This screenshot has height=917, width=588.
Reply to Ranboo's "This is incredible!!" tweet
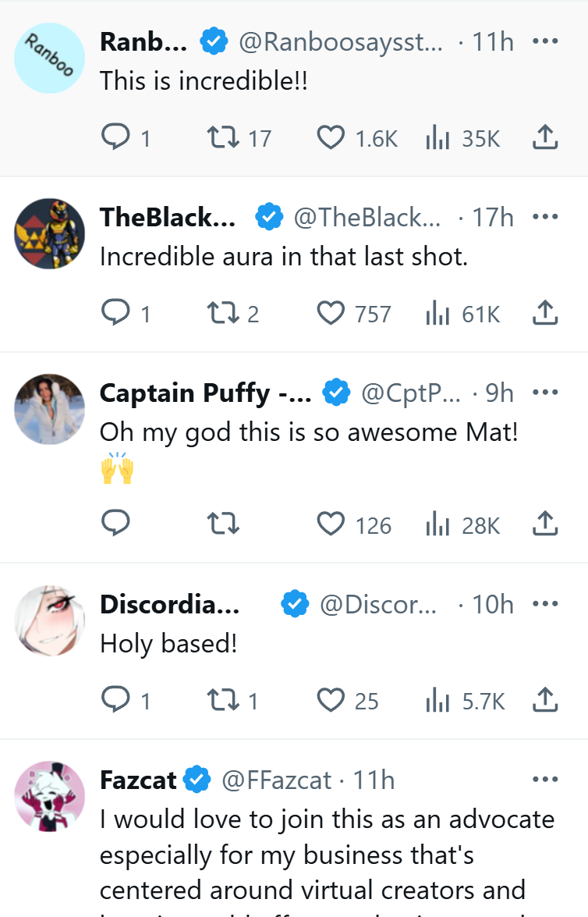(x=115, y=138)
